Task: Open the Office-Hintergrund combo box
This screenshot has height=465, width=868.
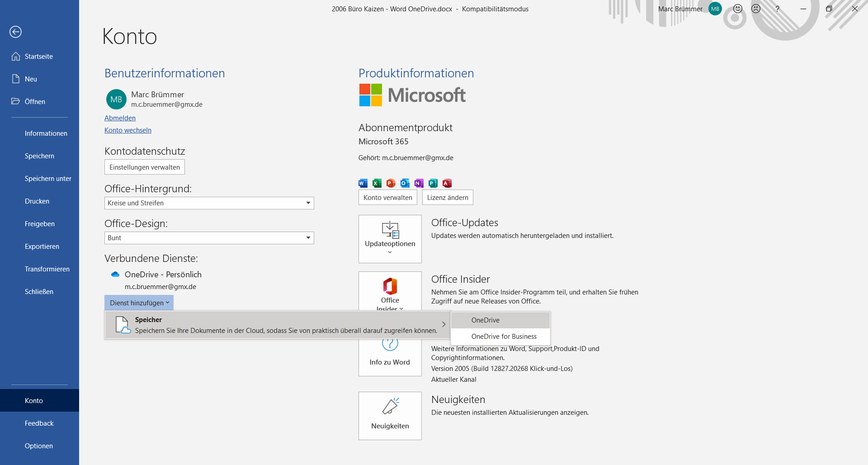Action: pos(209,203)
